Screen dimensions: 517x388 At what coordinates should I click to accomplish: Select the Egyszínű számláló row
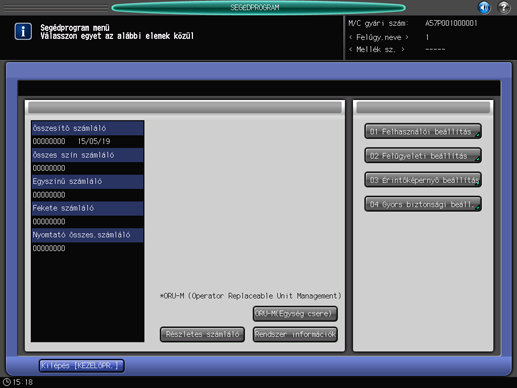click(88, 181)
